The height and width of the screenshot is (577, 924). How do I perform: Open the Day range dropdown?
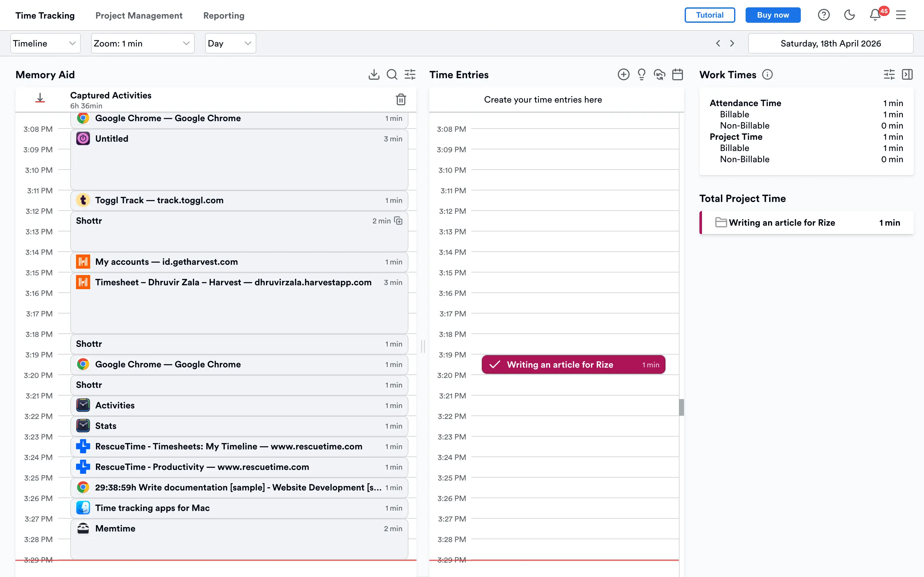[x=230, y=44]
